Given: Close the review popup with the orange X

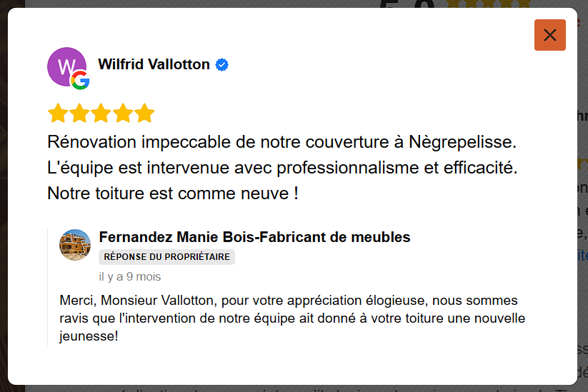Looking at the screenshot, I should point(549,35).
